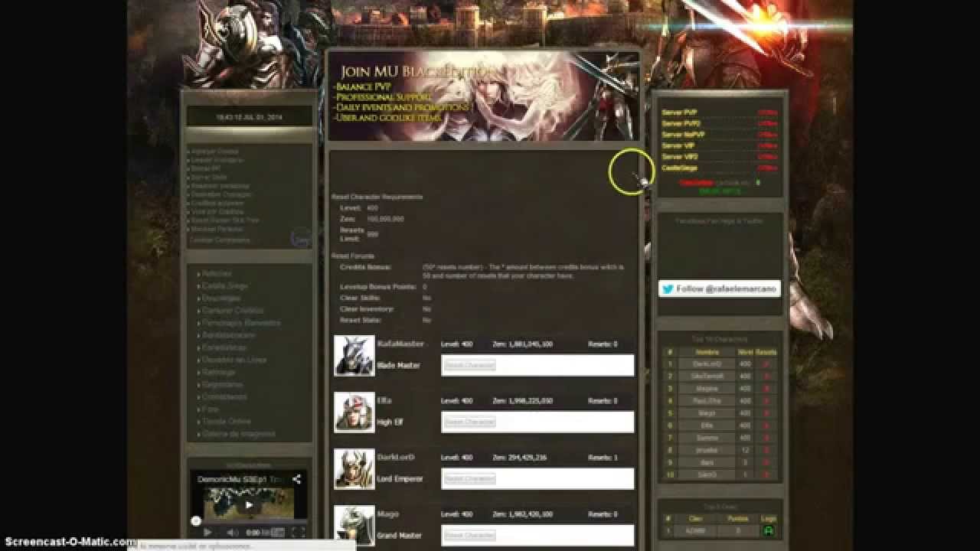Click Elfa in the Top 10 Characters table

click(x=707, y=425)
